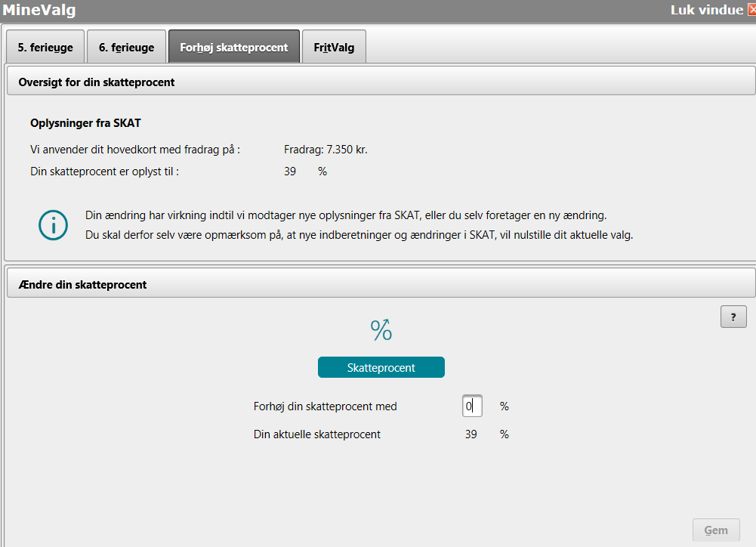Click the Oplysninger fra SKAT heading
Screen dimensions: 756x547
click(85, 122)
